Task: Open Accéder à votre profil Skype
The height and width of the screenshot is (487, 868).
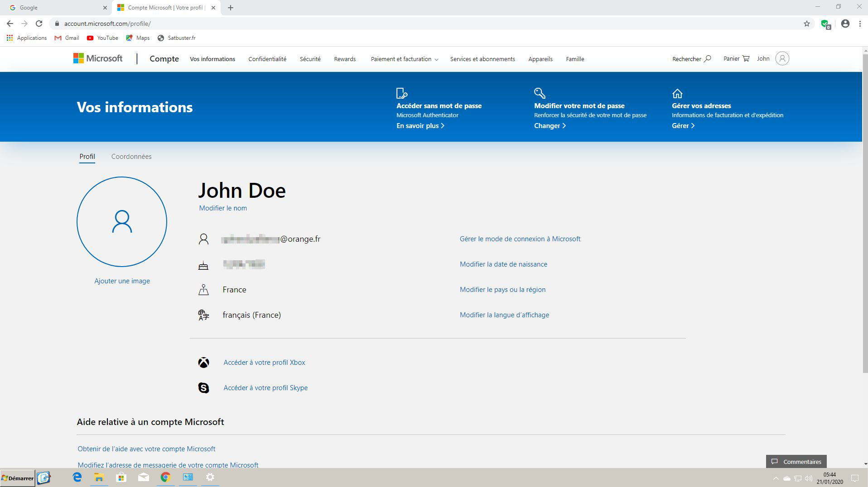Action: pos(265,388)
